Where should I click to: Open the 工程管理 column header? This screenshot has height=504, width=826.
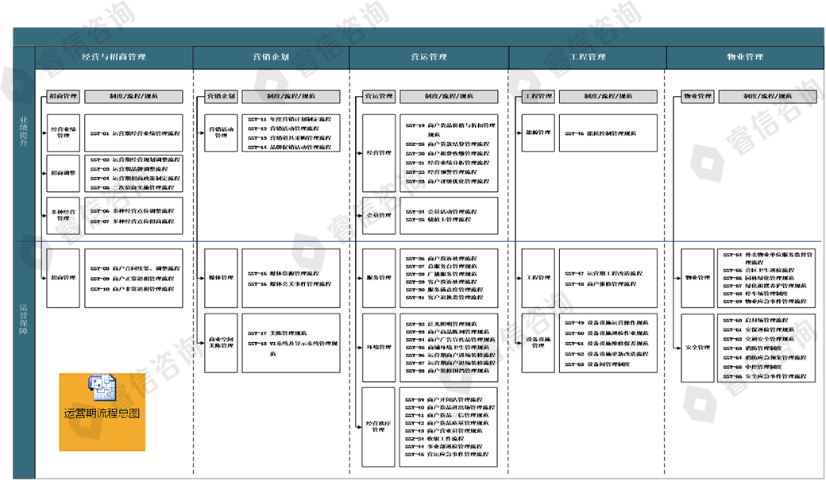pyautogui.click(x=588, y=57)
